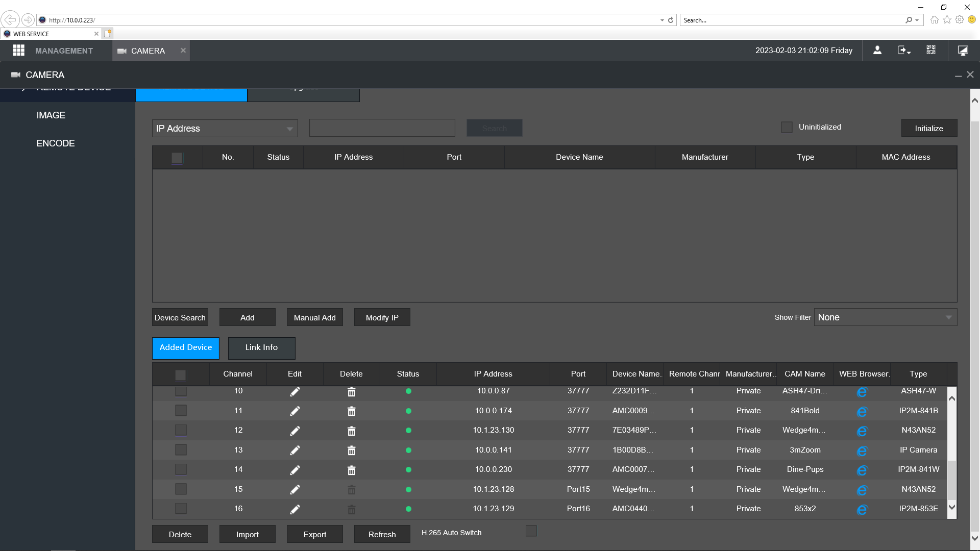Select the CAMERA tab
This screenshot has width=980, height=551.
point(148,51)
